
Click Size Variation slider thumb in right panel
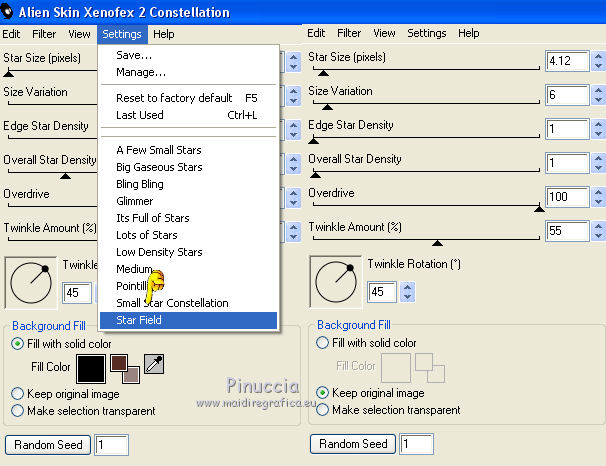point(327,107)
